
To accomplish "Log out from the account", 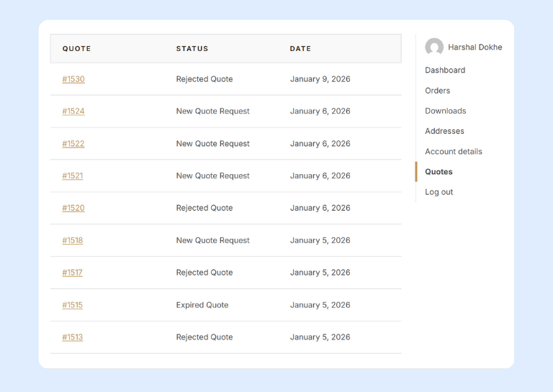I will point(439,192).
